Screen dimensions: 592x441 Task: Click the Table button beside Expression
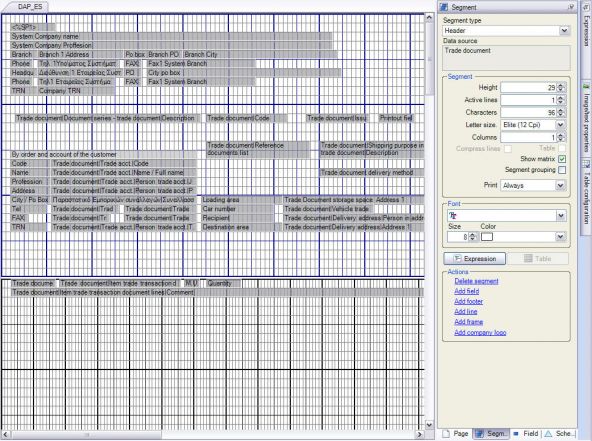(538, 259)
